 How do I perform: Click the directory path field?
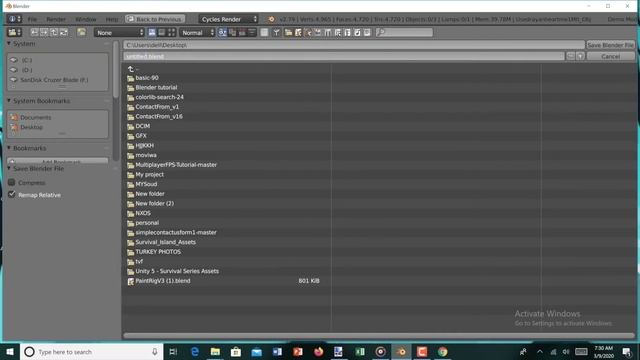[x=354, y=45]
